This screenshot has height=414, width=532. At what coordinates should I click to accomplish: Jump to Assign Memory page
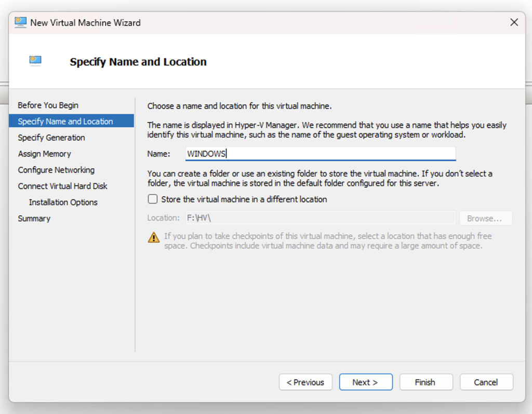pyautogui.click(x=44, y=154)
